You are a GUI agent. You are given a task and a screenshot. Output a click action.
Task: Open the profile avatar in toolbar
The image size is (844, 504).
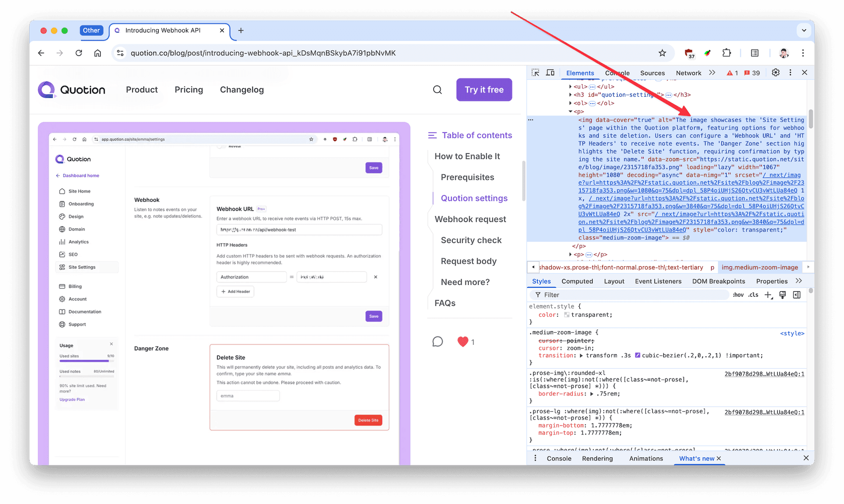[x=784, y=53]
